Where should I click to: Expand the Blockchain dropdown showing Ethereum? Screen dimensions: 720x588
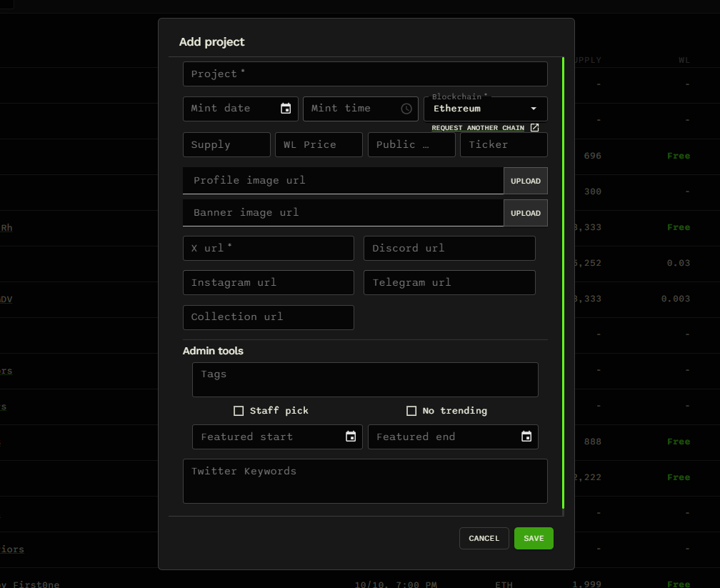coord(485,109)
